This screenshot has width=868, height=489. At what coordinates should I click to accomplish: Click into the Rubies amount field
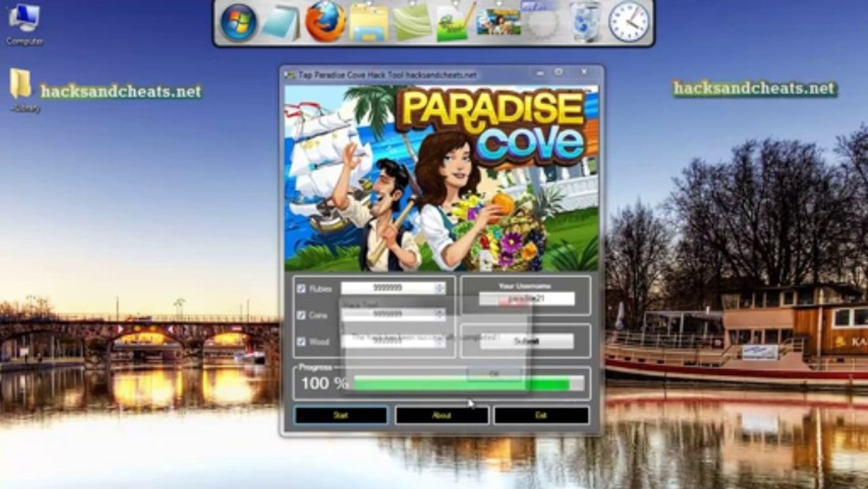pos(388,289)
